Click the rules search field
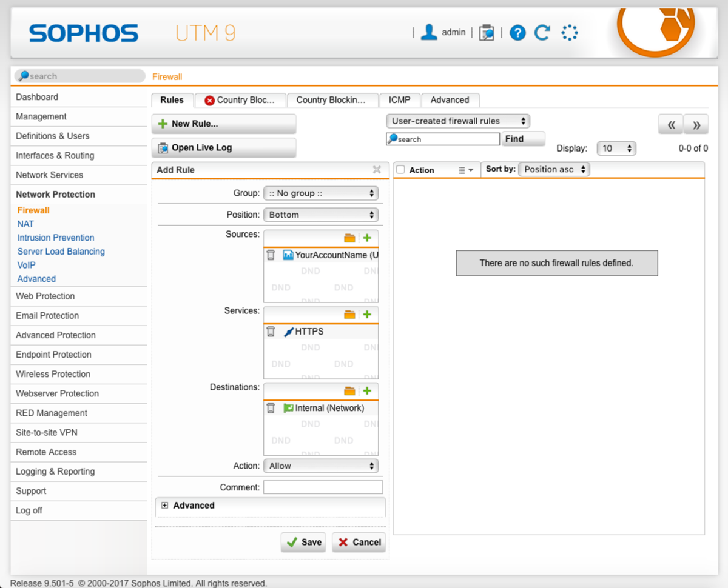 [443, 139]
